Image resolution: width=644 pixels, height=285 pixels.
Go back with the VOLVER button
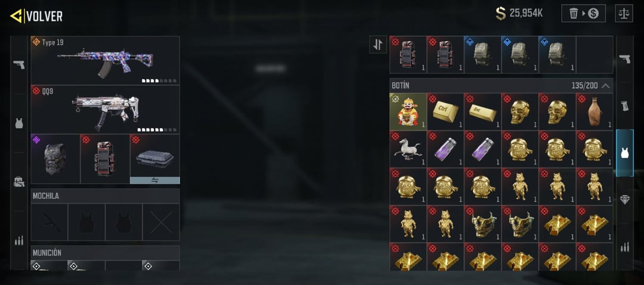[36, 16]
